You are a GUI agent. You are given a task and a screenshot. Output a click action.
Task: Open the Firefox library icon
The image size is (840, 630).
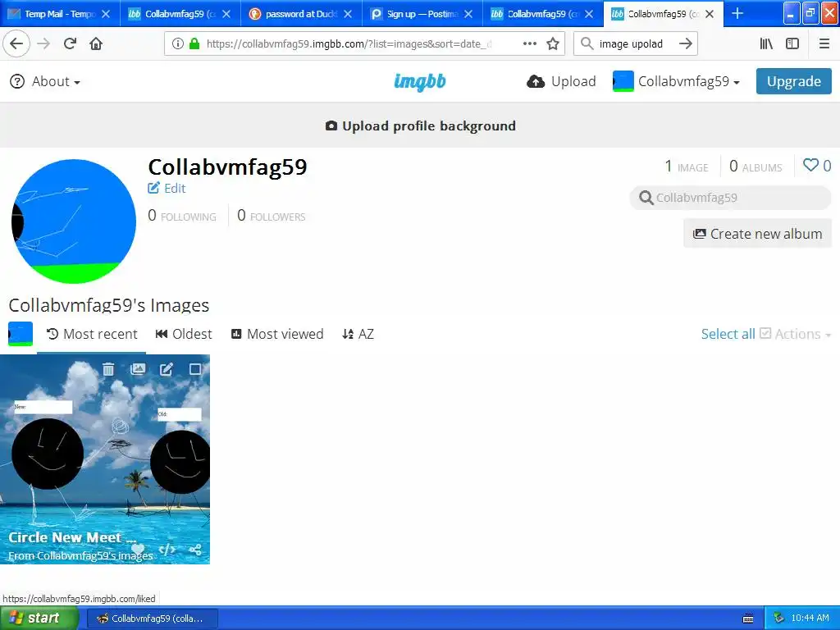click(766, 44)
